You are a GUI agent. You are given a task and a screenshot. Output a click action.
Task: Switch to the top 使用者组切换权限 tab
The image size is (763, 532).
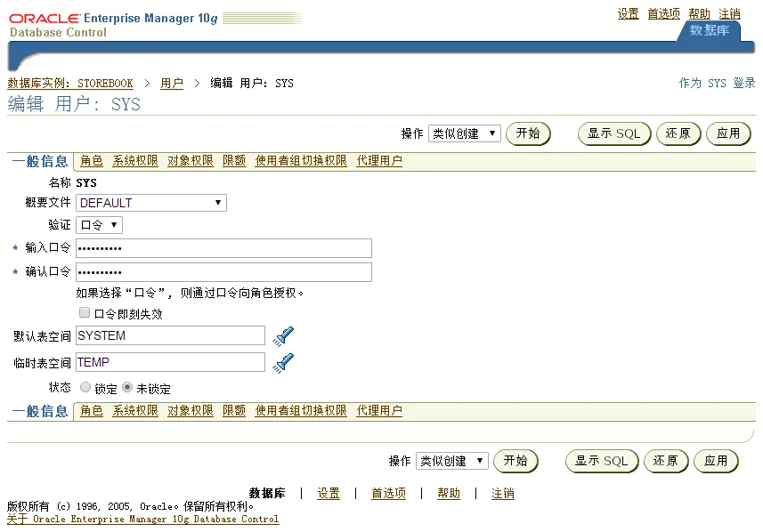click(301, 160)
